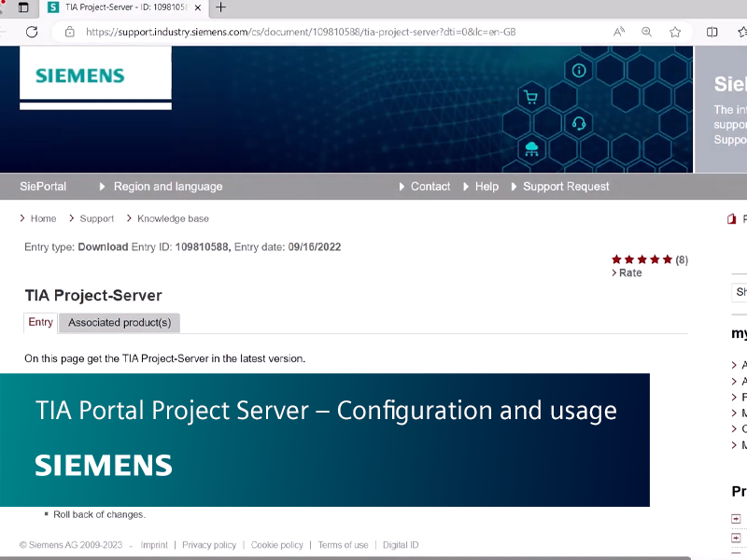Screen dimensions: 747x560
Task: Expand the Help menu
Action: (486, 187)
